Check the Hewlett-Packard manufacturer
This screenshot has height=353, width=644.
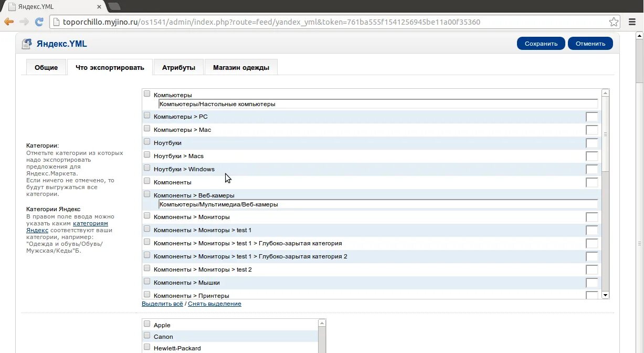[147, 347]
